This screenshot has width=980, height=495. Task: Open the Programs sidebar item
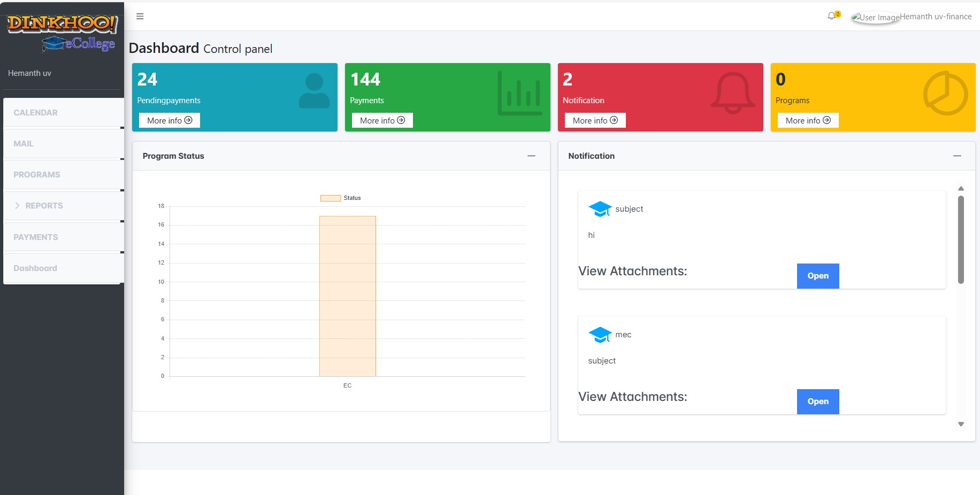(64, 175)
